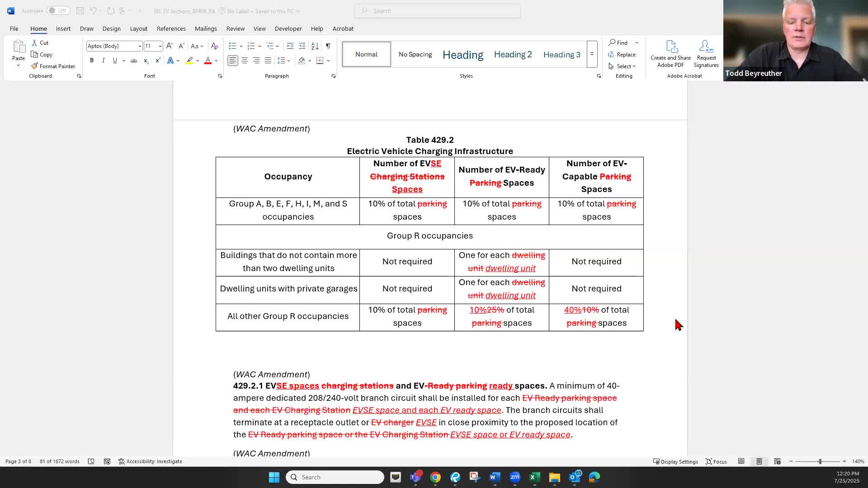Viewport: 868px width, 488px height.
Task: Increase the paragraph indent
Action: pos(302,46)
